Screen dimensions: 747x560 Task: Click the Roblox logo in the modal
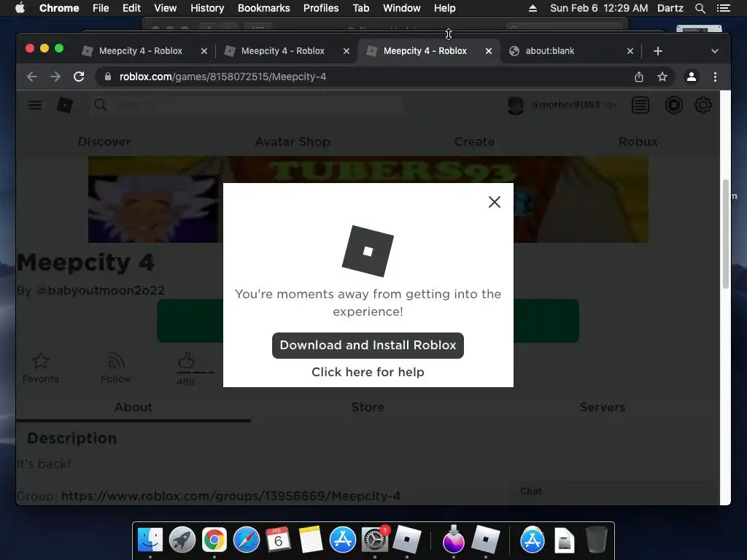[x=368, y=251]
